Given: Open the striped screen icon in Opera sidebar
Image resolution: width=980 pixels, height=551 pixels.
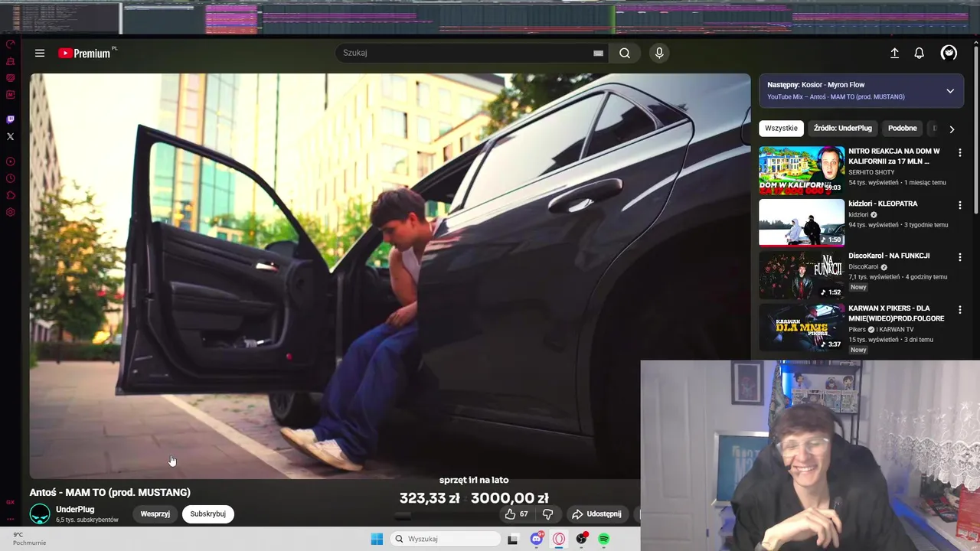Looking at the screenshot, I should click(11, 78).
